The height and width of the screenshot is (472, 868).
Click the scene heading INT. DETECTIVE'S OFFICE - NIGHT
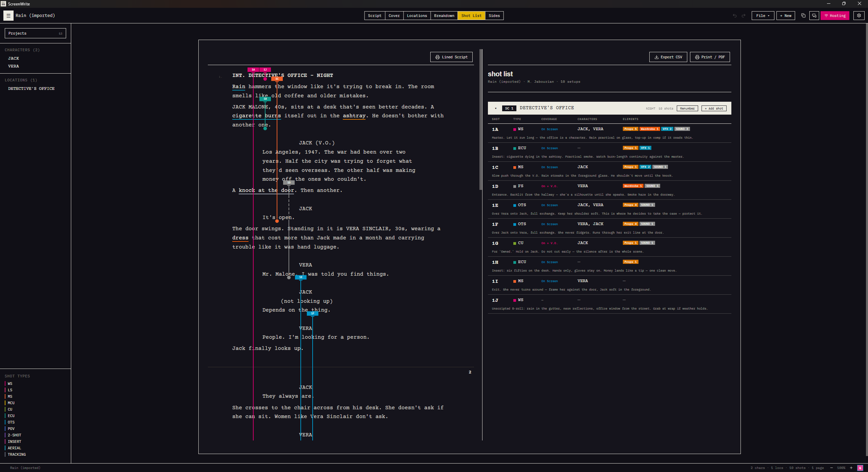pos(283,75)
